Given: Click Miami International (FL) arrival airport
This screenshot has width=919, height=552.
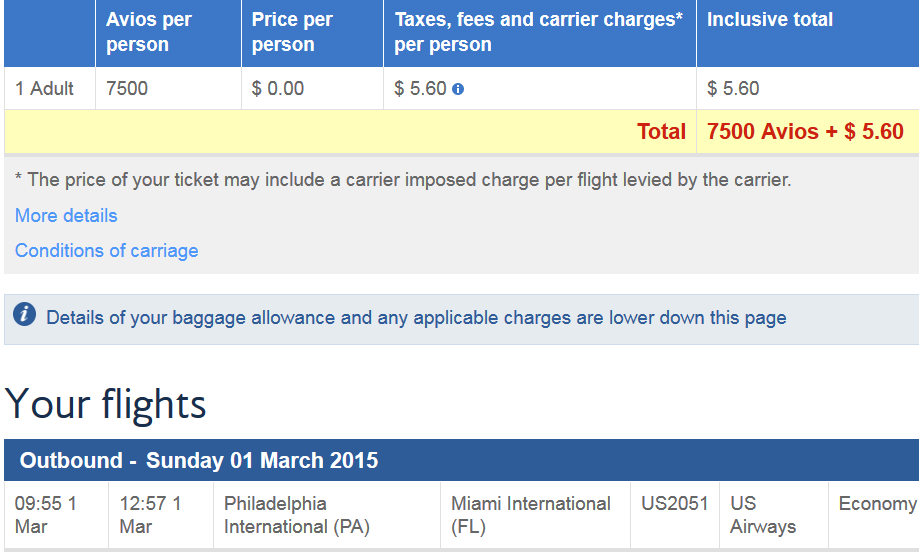Looking at the screenshot, I should pyautogui.click(x=530, y=515).
